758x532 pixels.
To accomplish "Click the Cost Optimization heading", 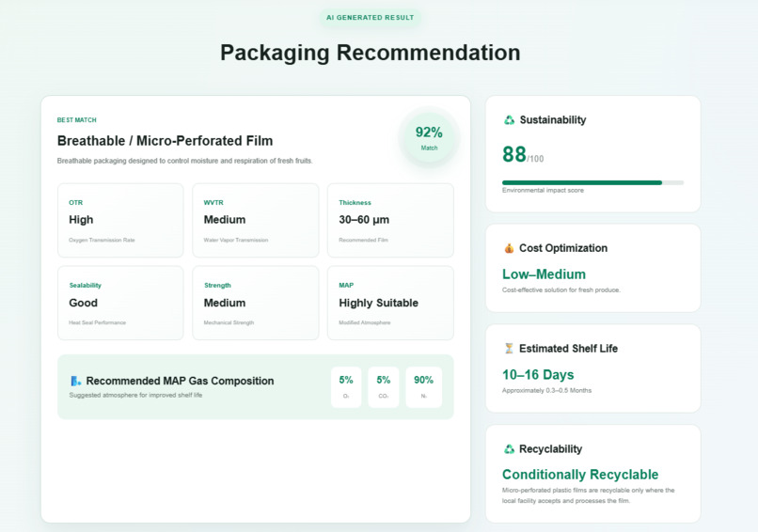I will point(563,248).
